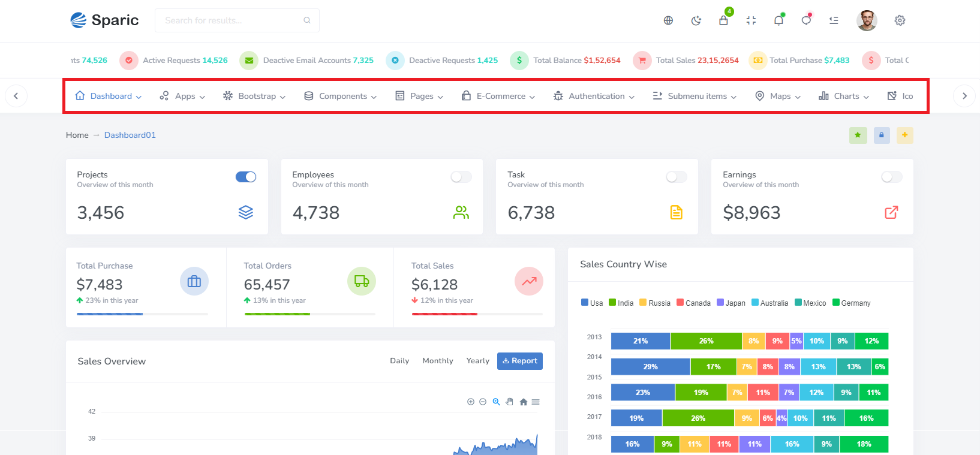This screenshot has height=455, width=980.
Task: Switch to Monthly sales view
Action: tap(438, 361)
